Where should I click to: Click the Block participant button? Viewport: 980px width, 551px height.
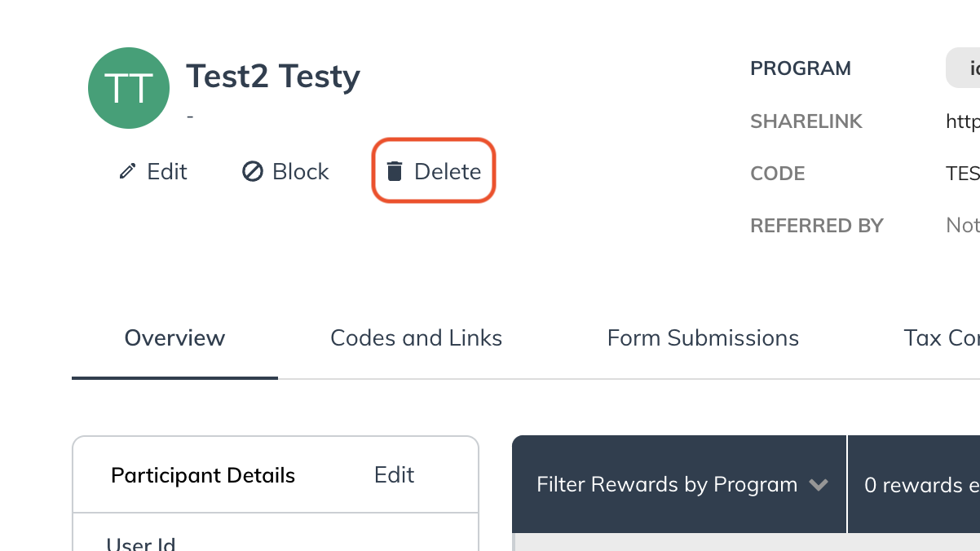[x=286, y=171]
